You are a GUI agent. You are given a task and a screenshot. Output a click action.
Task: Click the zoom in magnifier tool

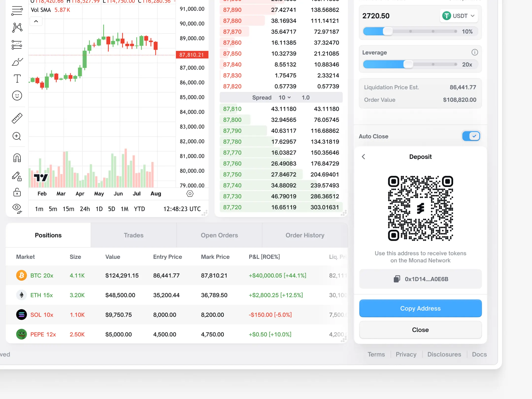pyautogui.click(x=17, y=136)
